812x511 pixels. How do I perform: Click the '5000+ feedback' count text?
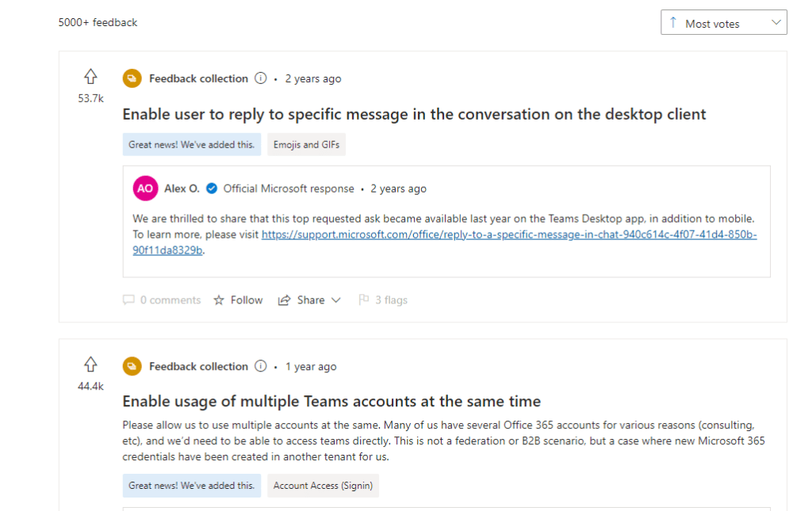[x=98, y=22]
